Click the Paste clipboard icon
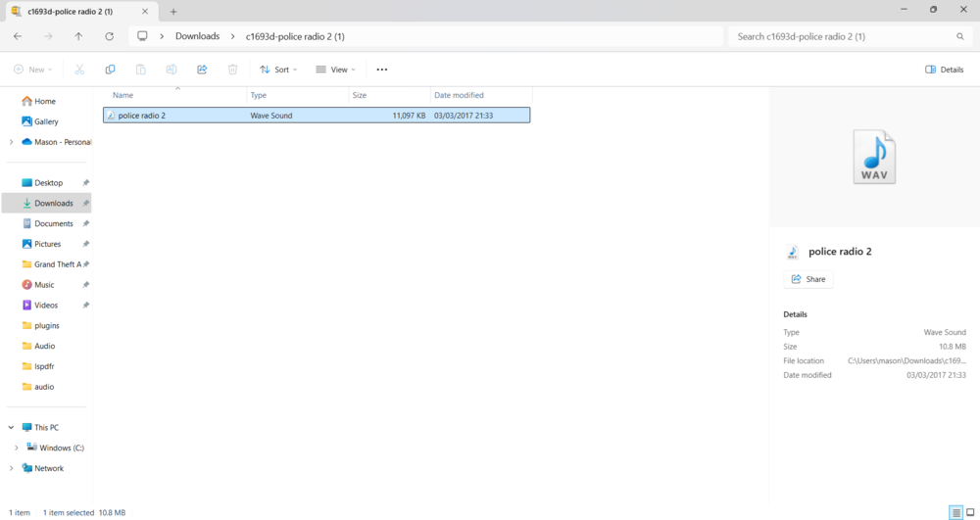This screenshot has height=520, width=980. 140,70
